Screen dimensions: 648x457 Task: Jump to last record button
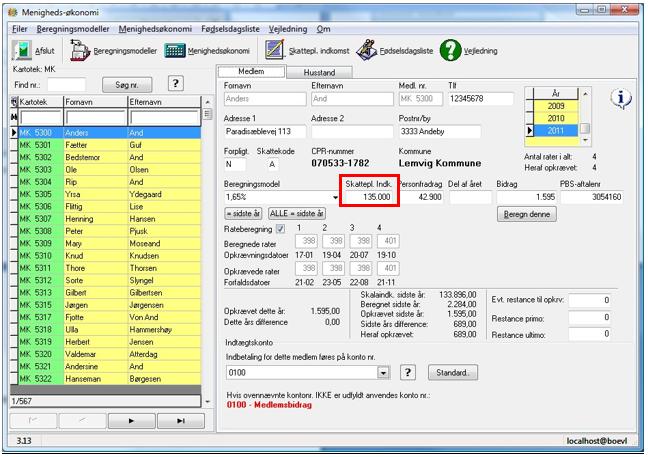(181, 421)
